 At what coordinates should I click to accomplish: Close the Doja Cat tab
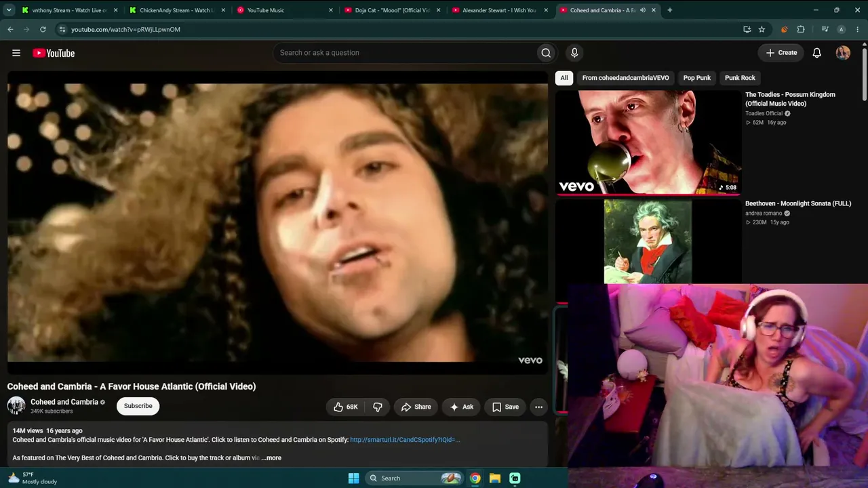click(438, 10)
